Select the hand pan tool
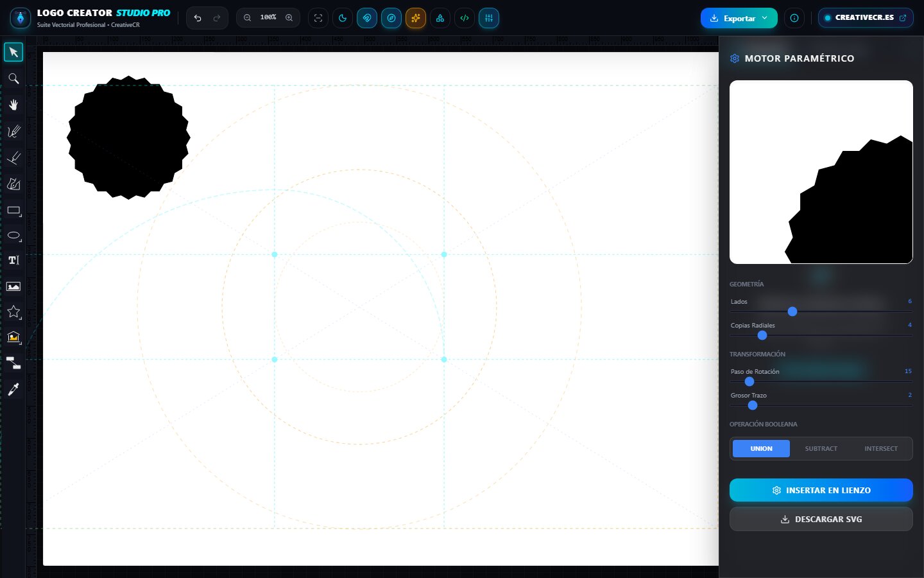The image size is (924, 578). click(x=13, y=105)
